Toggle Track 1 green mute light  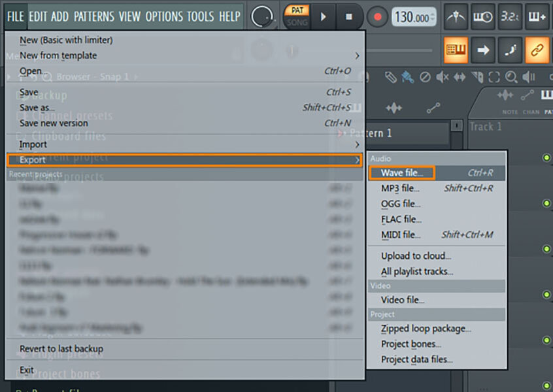click(x=546, y=157)
